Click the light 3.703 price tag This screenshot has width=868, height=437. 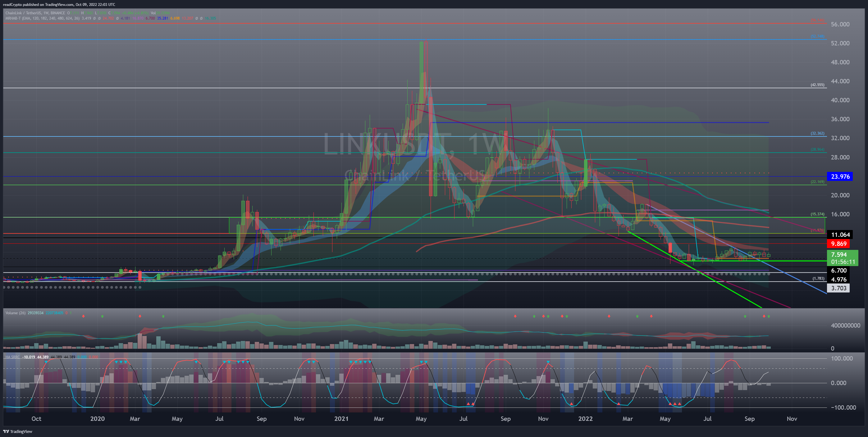[839, 288]
